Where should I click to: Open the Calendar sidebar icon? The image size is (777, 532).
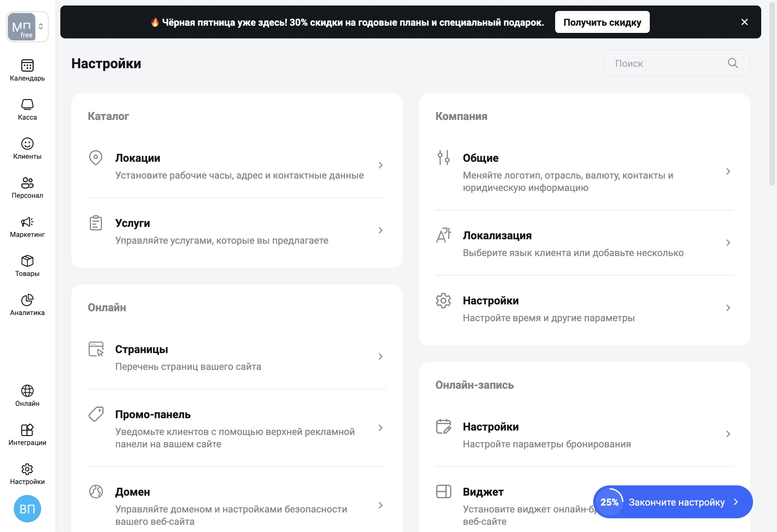(27, 65)
